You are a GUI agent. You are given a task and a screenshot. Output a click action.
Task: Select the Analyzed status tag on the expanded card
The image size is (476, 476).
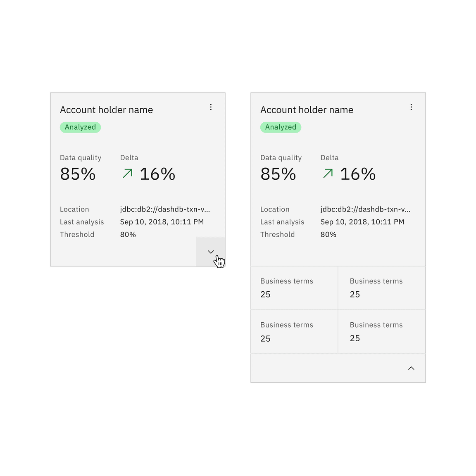click(281, 127)
